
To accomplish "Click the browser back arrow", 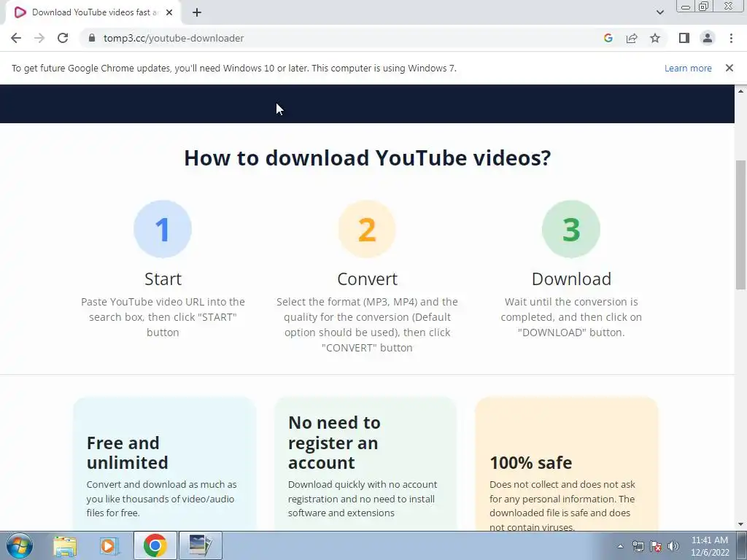I will [16, 38].
